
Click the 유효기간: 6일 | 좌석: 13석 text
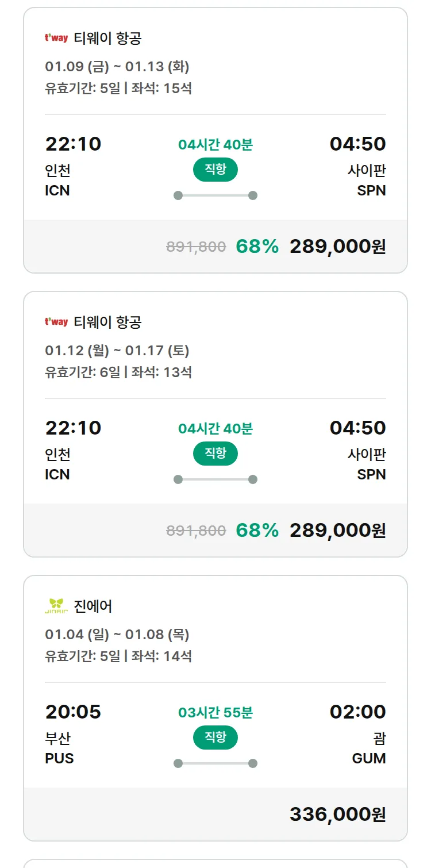(118, 372)
